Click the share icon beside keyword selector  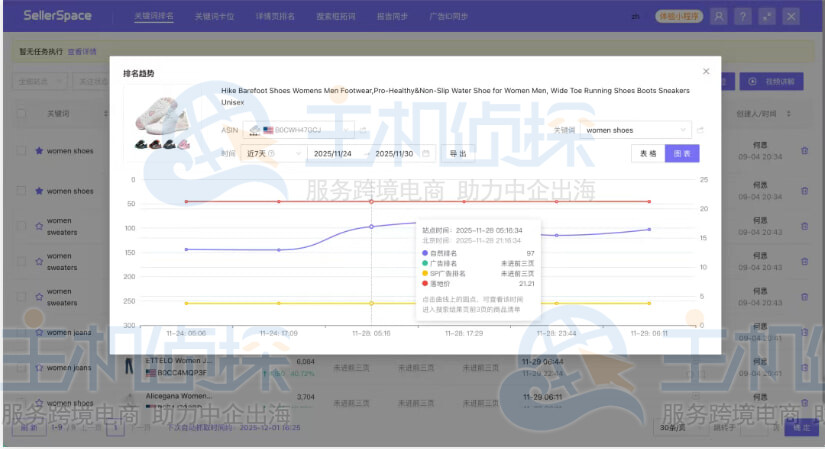point(700,130)
